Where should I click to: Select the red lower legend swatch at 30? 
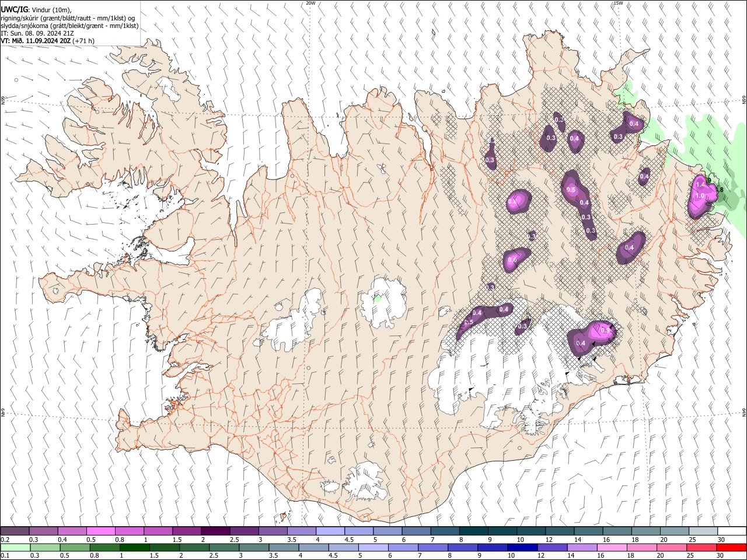731,547
